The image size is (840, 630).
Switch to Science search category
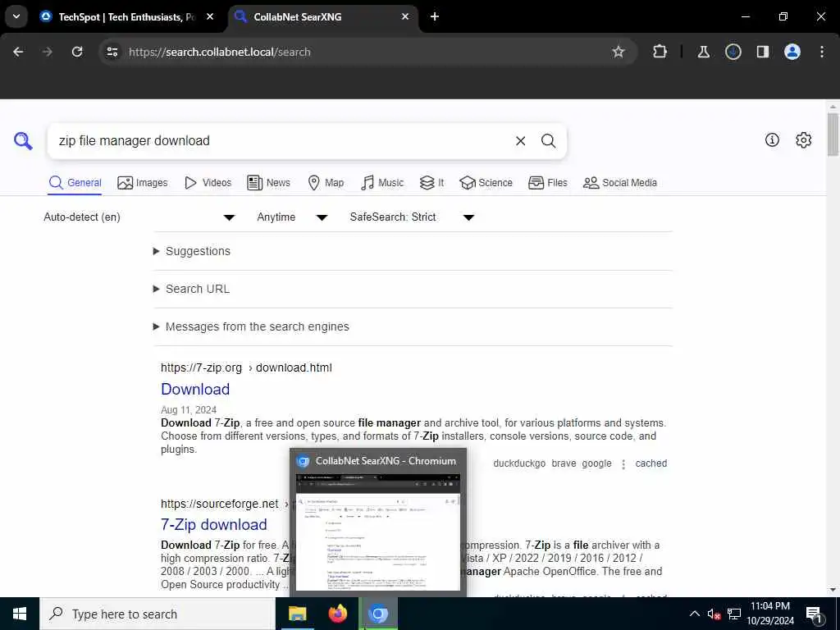[486, 183]
